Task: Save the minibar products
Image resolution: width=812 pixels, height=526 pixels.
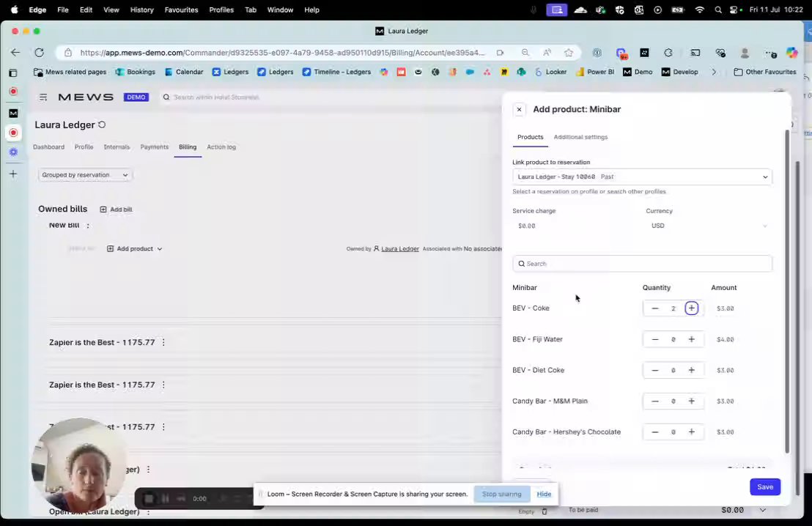Action: point(765,486)
